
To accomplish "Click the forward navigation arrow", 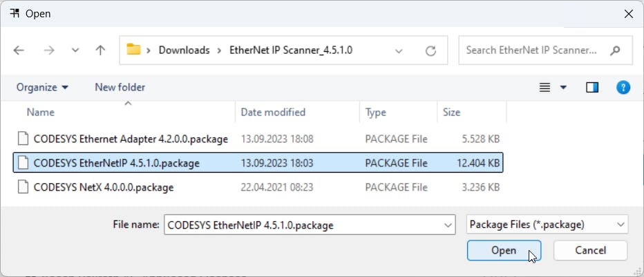I will click(49, 50).
